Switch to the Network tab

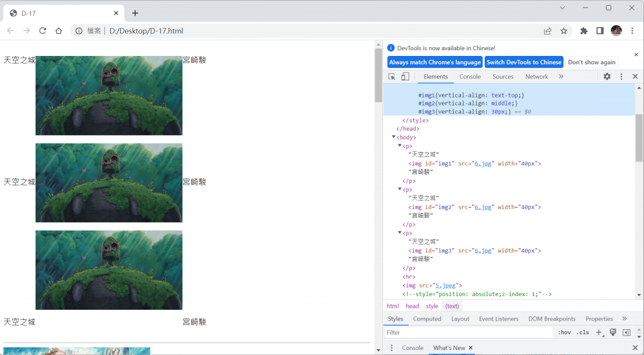536,76
